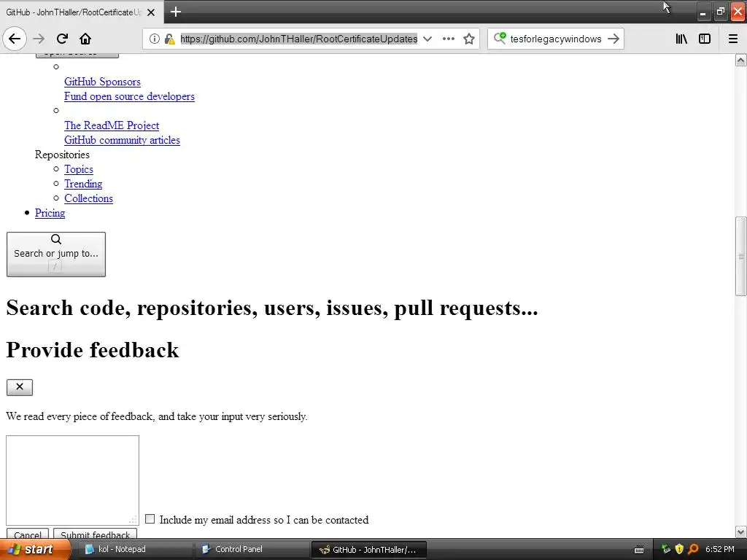
Task: Minimize the browser window
Action: pos(703,13)
